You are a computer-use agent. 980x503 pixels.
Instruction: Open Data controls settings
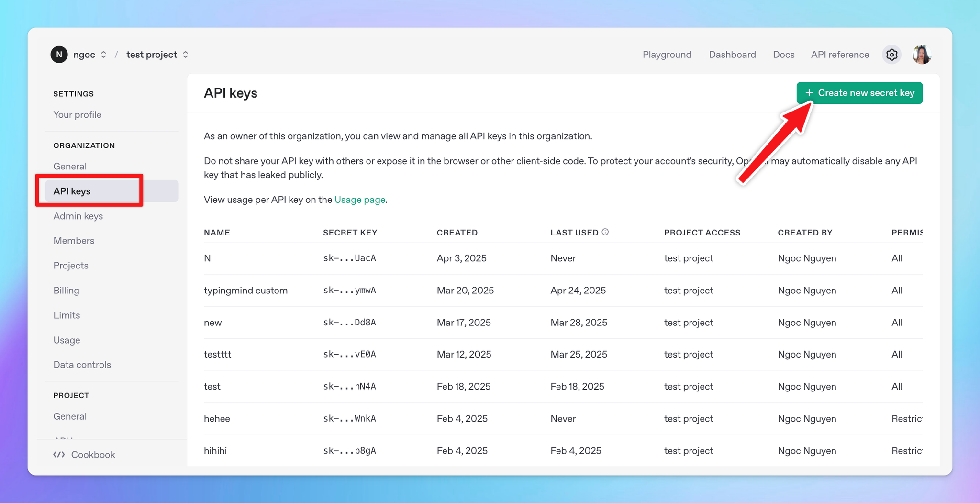82,365
